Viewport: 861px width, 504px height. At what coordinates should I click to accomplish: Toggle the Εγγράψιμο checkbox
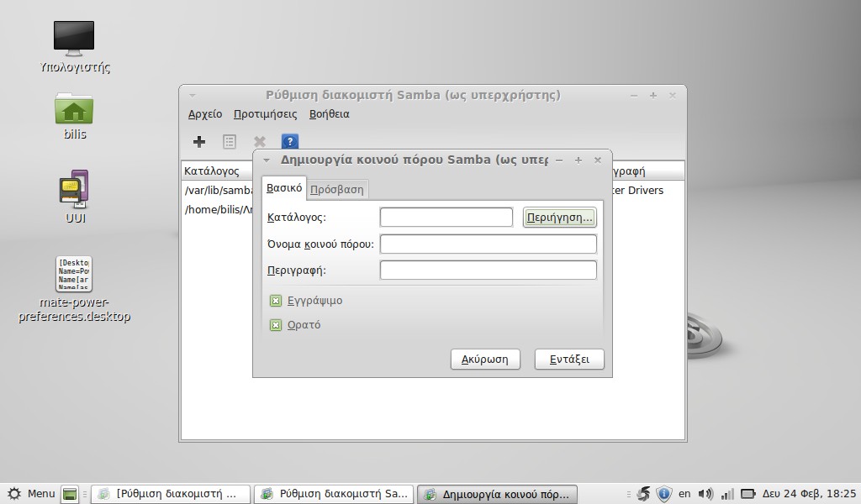click(x=276, y=301)
